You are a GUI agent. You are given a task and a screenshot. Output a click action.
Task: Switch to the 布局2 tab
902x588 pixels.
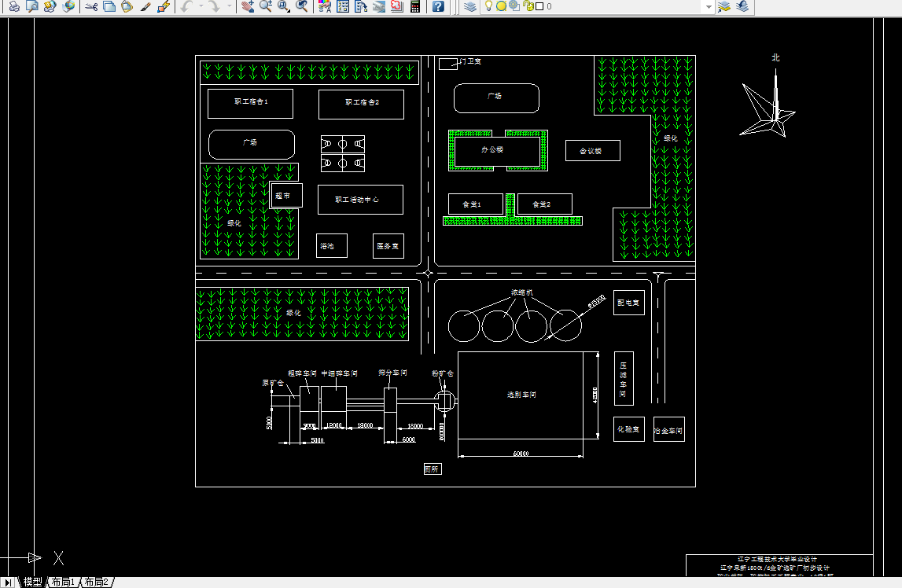[97, 582]
